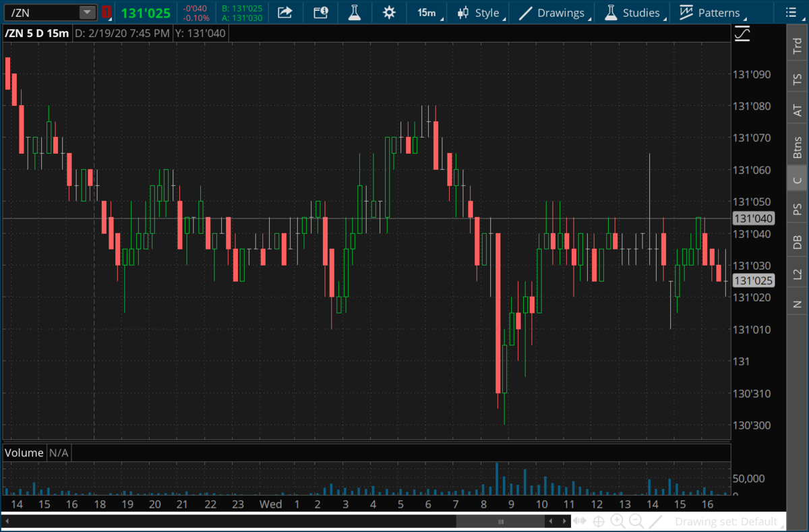Screen dimensions: 809x532
Task: Click the red alert indicator beside symbol
Action: tap(107, 12)
